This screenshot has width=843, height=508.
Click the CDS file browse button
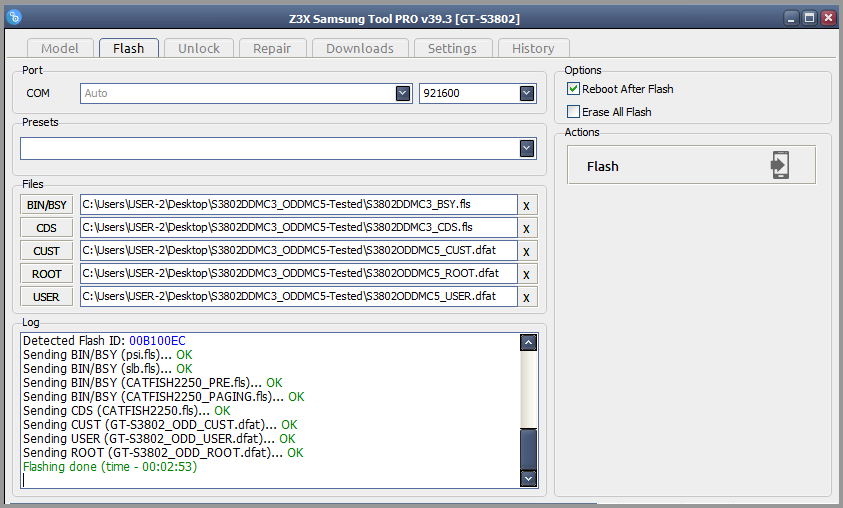(x=47, y=228)
